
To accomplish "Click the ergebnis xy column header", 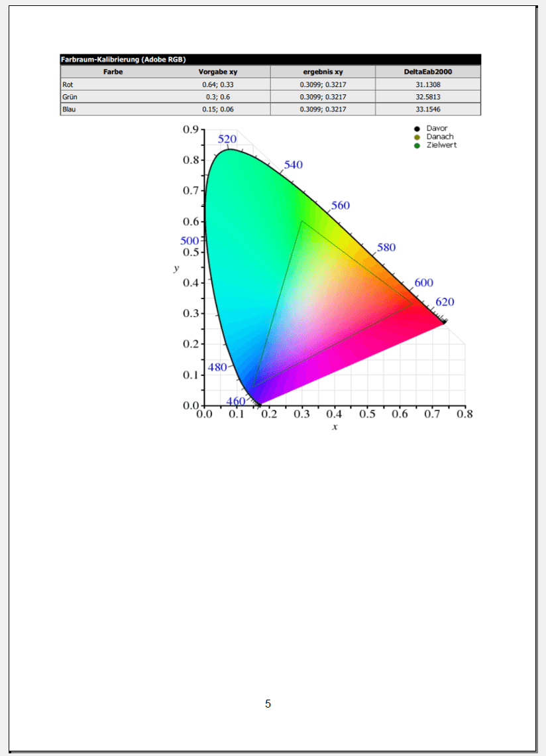I will pos(323,72).
